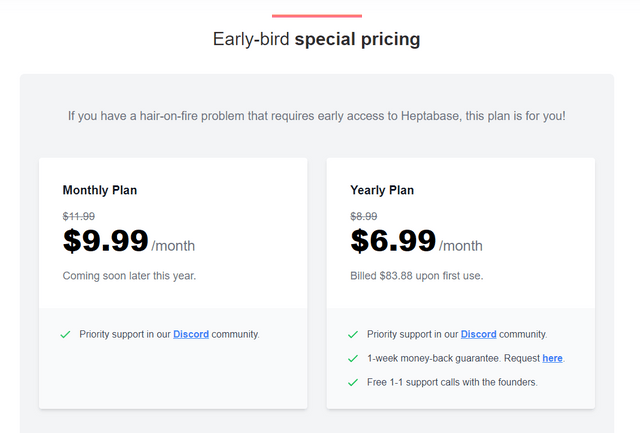
Task: Click 'Billed $83.88 upon first use' text
Action: pyautogui.click(x=417, y=276)
